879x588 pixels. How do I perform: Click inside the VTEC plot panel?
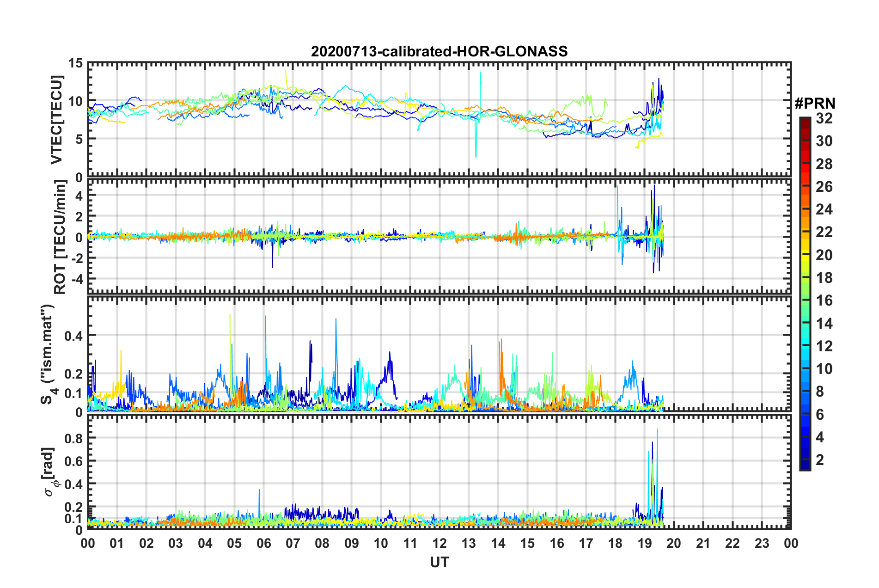[439, 119]
